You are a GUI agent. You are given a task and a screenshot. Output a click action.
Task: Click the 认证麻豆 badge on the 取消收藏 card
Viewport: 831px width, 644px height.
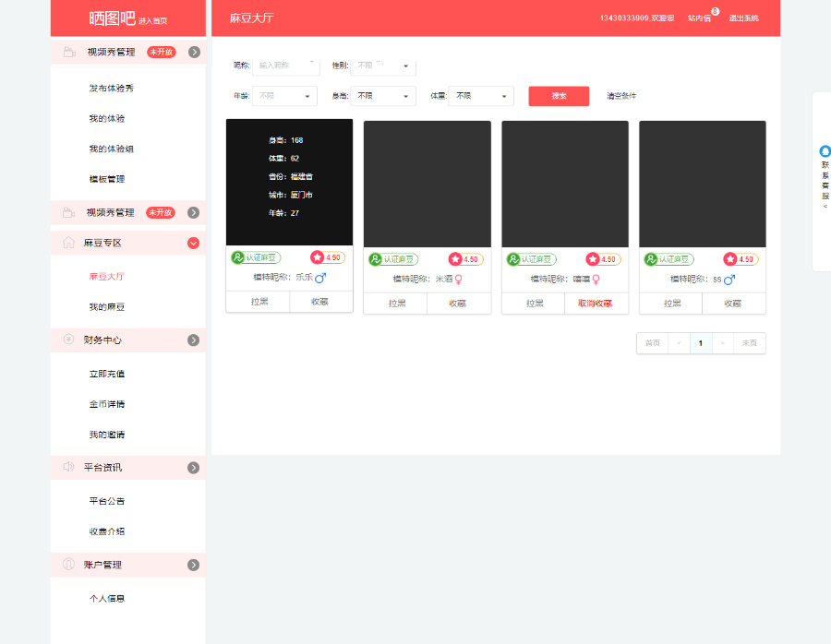coord(532,259)
